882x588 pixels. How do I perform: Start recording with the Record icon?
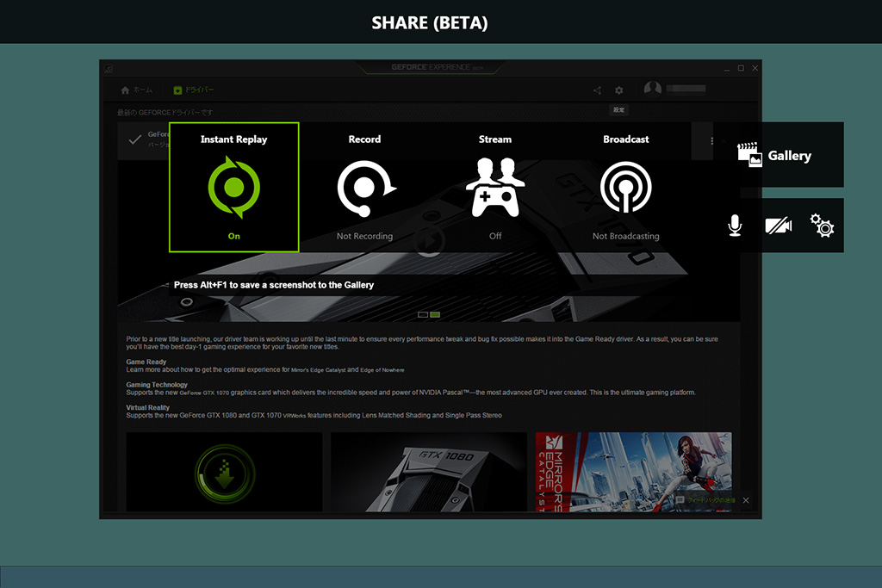[365, 189]
